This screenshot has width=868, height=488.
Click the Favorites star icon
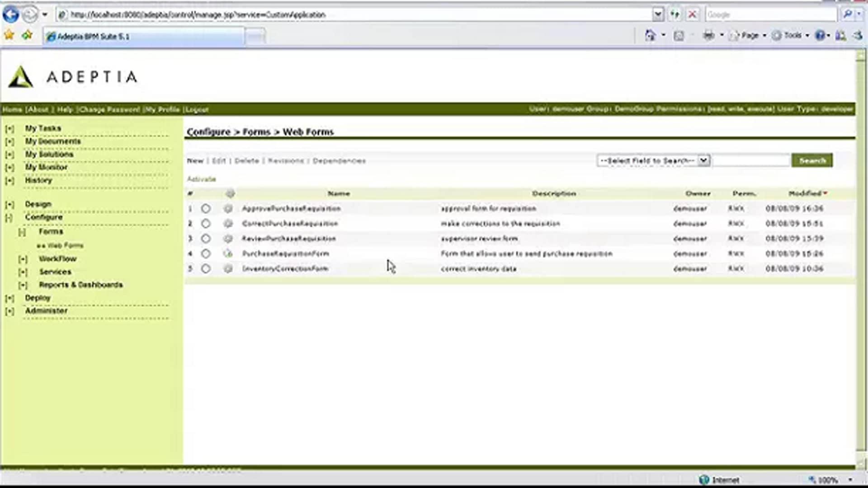[x=9, y=35]
